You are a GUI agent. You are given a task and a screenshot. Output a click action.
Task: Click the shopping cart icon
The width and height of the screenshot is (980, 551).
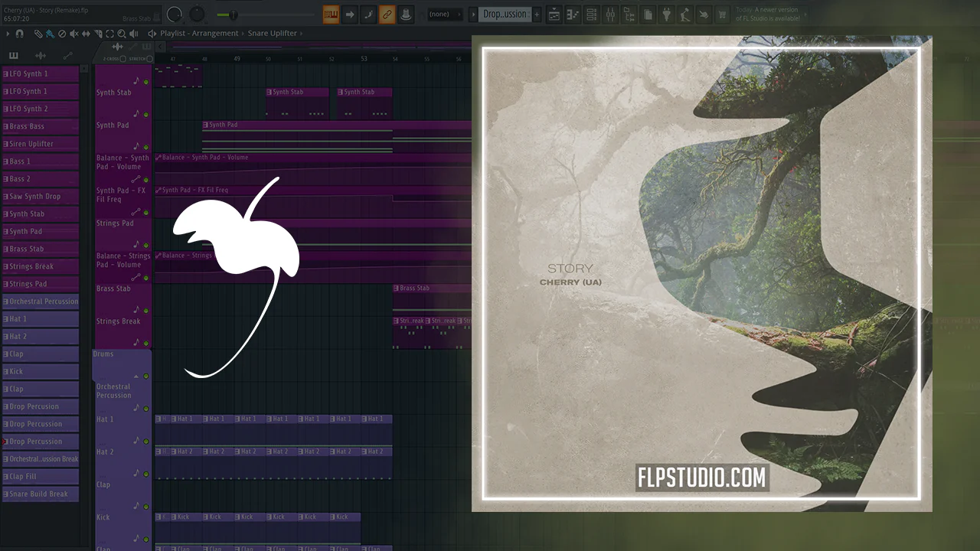pyautogui.click(x=722, y=14)
